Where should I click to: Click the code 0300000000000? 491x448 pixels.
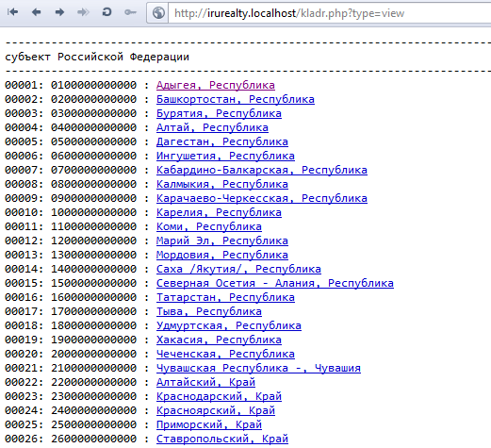tap(94, 113)
